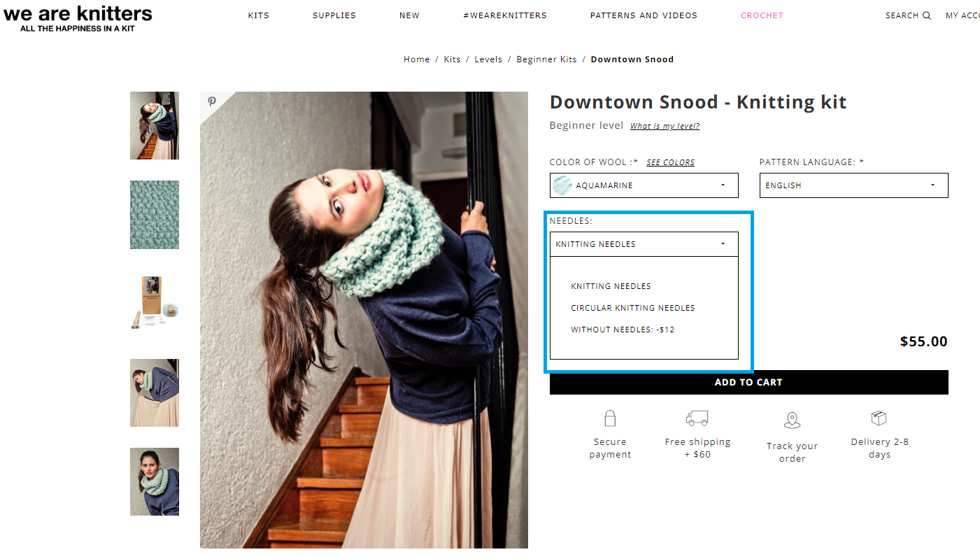Open the pink Crochet menu item
This screenshot has width=980, height=559.
[762, 15]
